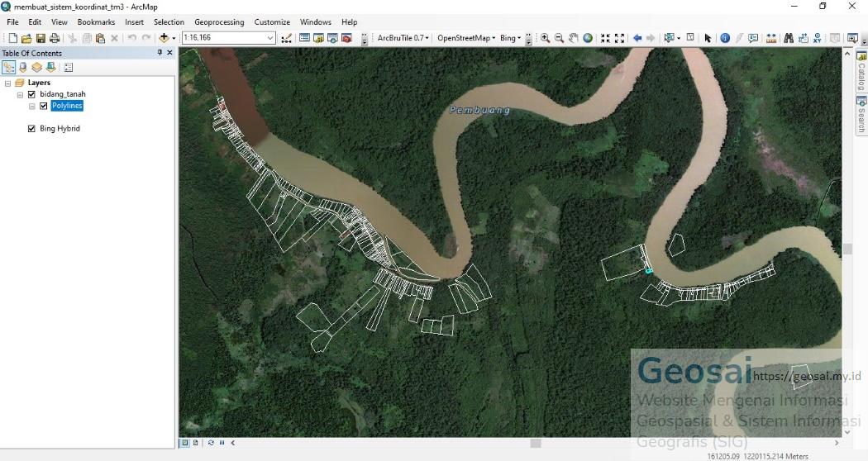Go back to previous extent
The width and height of the screenshot is (868, 461).
click(637, 38)
